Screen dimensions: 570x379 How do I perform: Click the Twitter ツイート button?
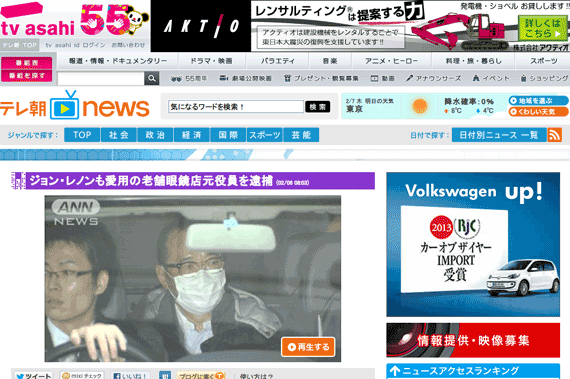click(x=34, y=376)
